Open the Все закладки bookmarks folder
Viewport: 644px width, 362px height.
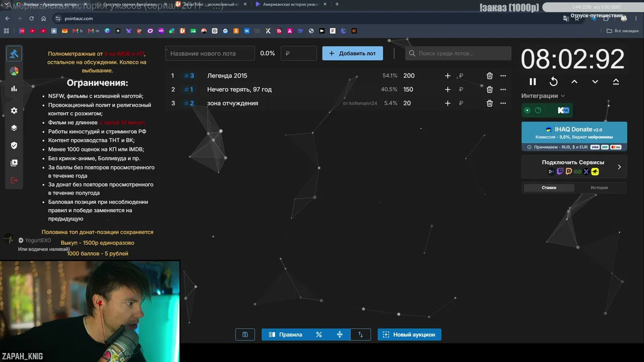click(x=622, y=31)
